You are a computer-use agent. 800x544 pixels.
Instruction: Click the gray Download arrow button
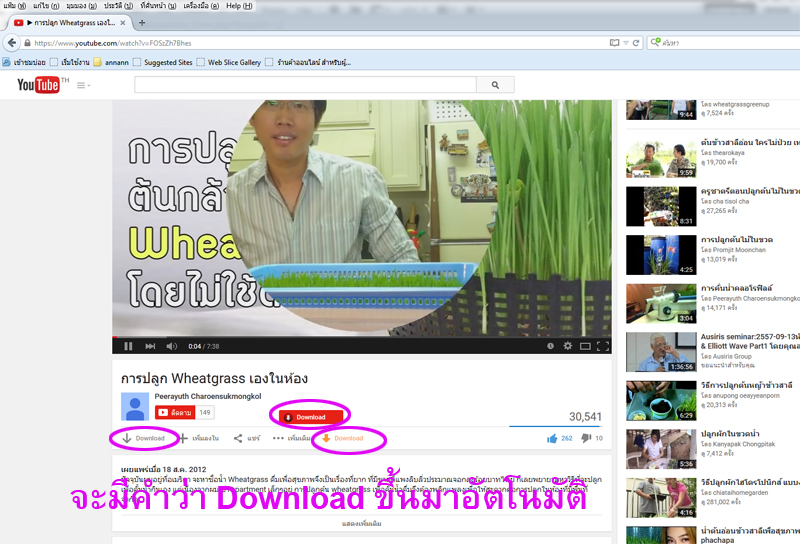pos(144,438)
